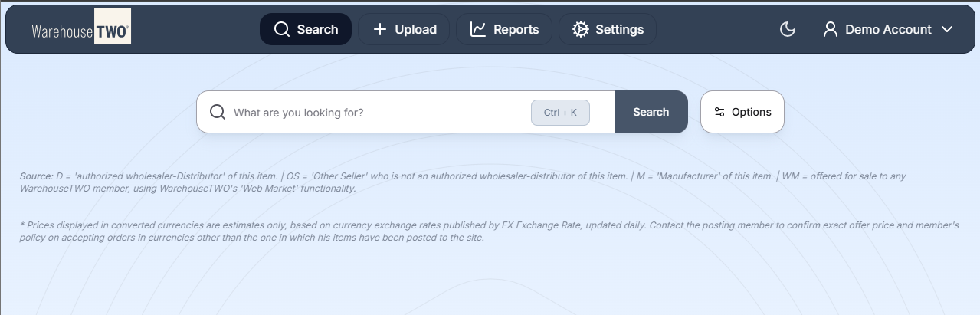The width and height of the screenshot is (980, 315).
Task: Click the sliders icon on the Options button
Action: point(719,112)
